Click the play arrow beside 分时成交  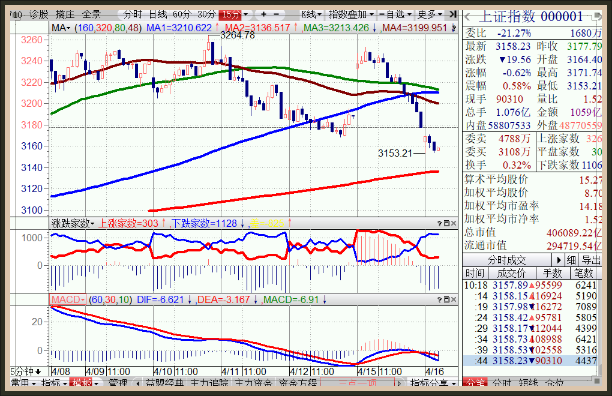coord(558,260)
